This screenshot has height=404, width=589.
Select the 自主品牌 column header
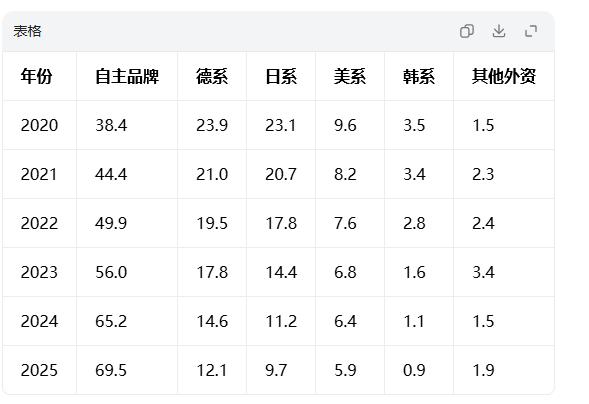[x=127, y=76]
